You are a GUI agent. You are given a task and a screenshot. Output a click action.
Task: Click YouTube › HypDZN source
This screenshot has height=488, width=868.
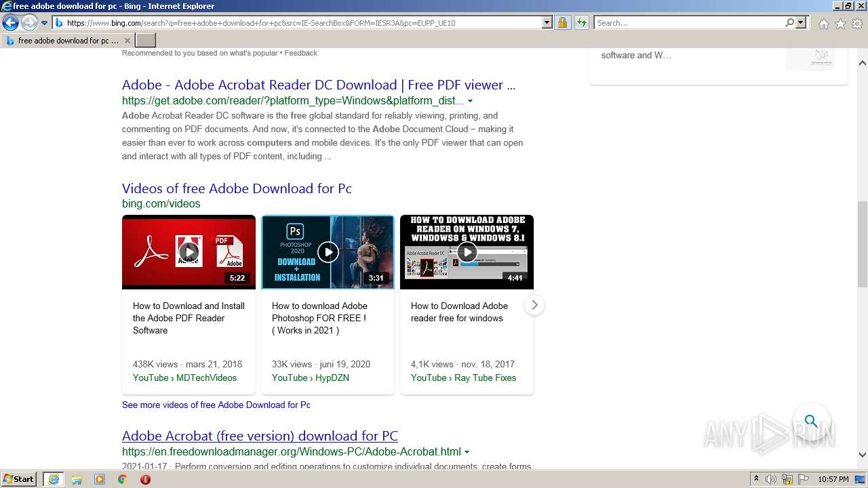311,378
